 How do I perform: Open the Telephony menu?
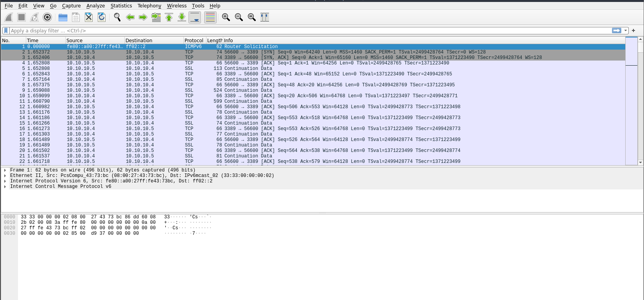tap(149, 6)
